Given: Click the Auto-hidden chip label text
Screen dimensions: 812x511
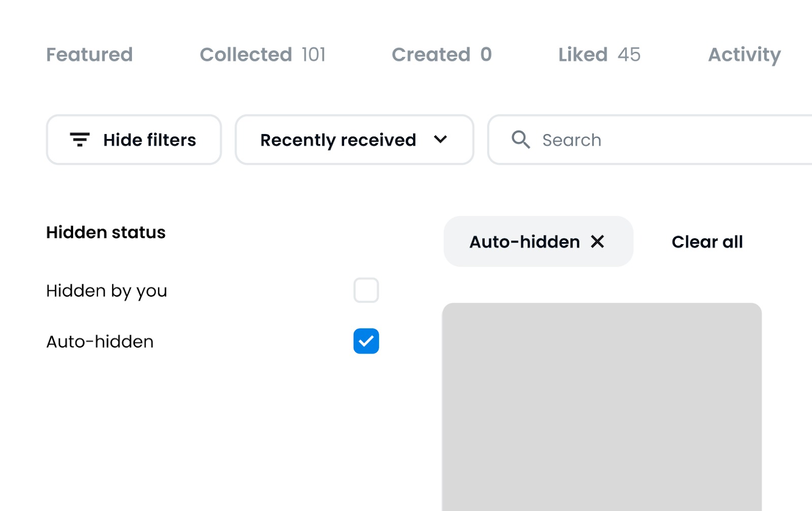Looking at the screenshot, I should [524, 242].
